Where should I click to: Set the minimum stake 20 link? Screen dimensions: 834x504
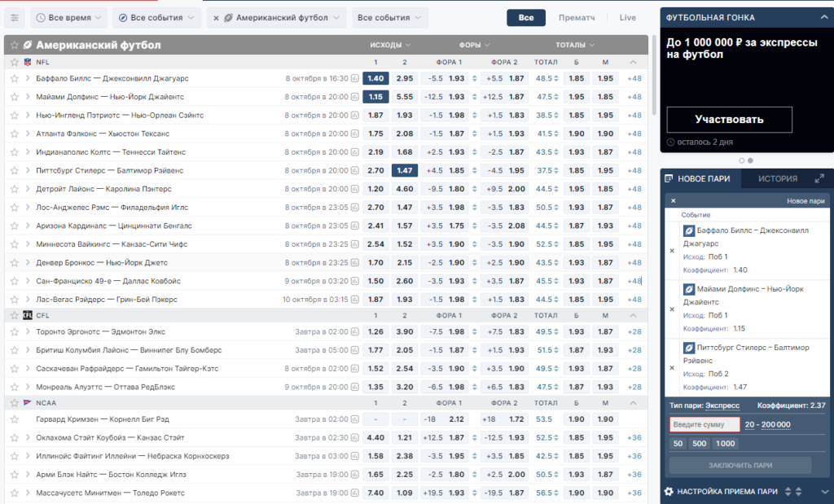pyautogui.click(x=750, y=425)
